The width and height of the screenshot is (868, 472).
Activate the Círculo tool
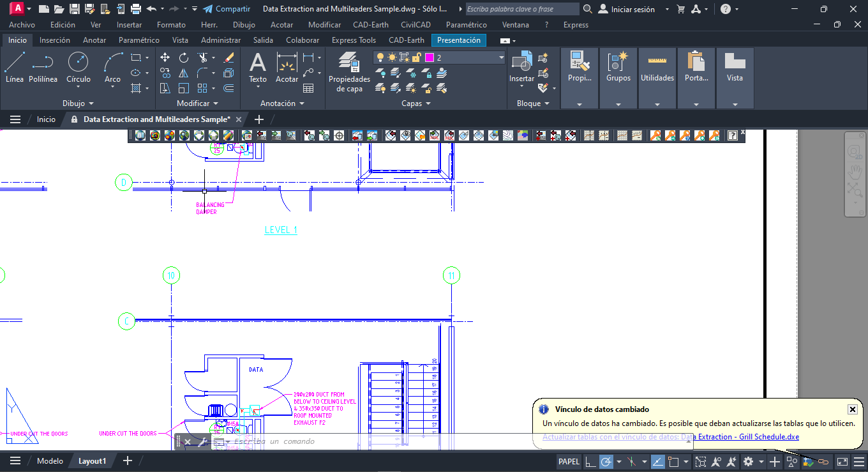[x=79, y=67]
